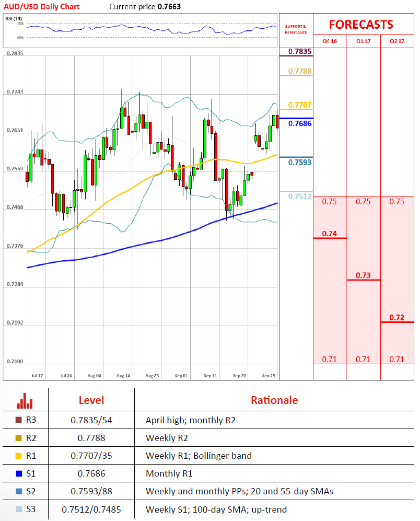420x521 pixels.
Task: Click the S1 blue color swatch
Action: click(19, 473)
